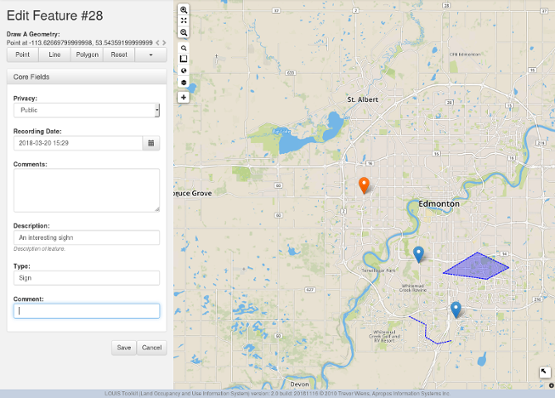555x398 pixels.
Task: Click the arrow icon at map bottom-right corner
Action: [544, 372]
